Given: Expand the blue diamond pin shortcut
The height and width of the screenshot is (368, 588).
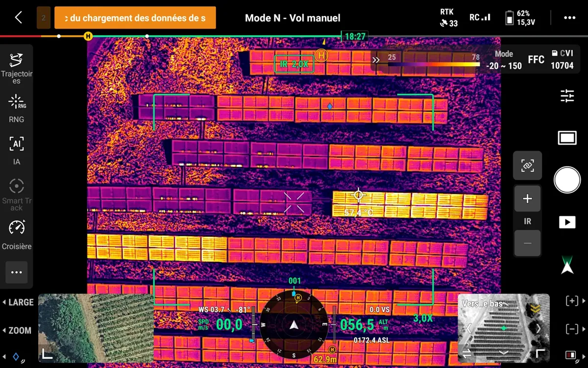Looking at the screenshot, I should 13,357.
